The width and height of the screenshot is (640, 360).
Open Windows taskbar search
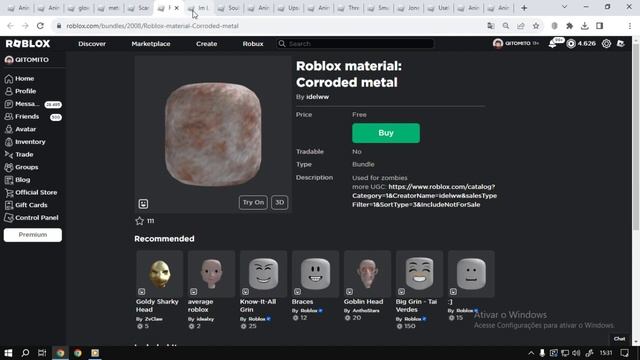(x=25, y=353)
